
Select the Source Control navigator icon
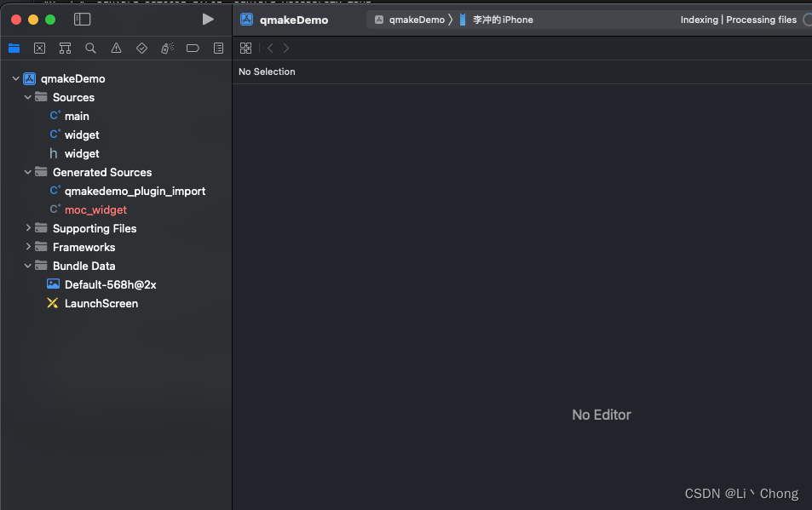39,49
